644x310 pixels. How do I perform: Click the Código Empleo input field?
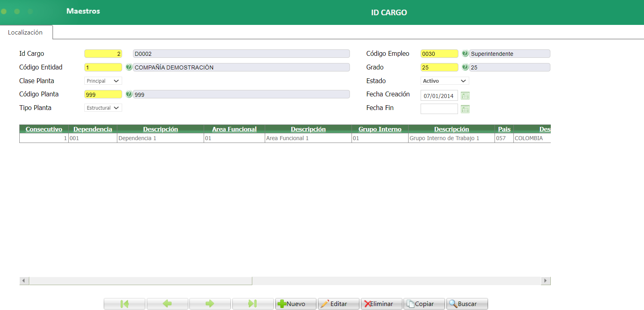coord(439,53)
